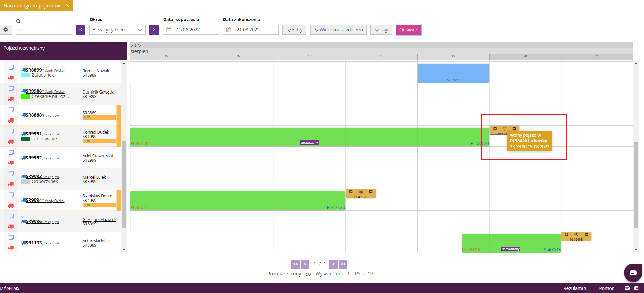Screen dimensions: 644x293
Task: Go to previous results page
Action: [x=305, y=264]
